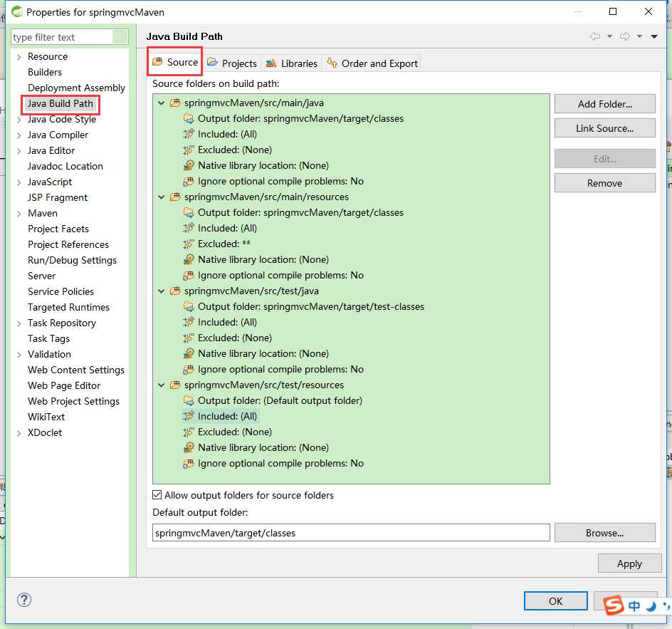
Task: Click native library icon under src/main/resources
Action: click(189, 259)
